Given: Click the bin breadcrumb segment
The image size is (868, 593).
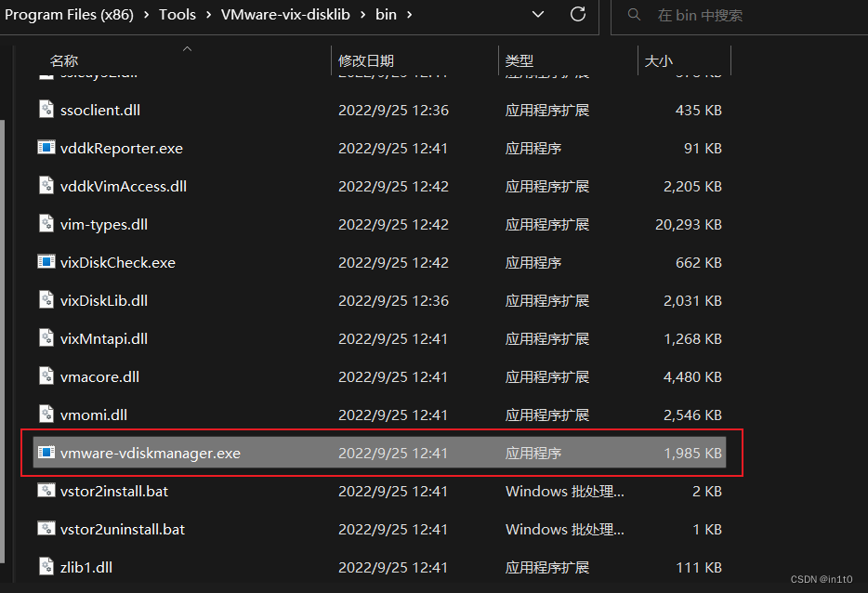Looking at the screenshot, I should coord(386,14).
